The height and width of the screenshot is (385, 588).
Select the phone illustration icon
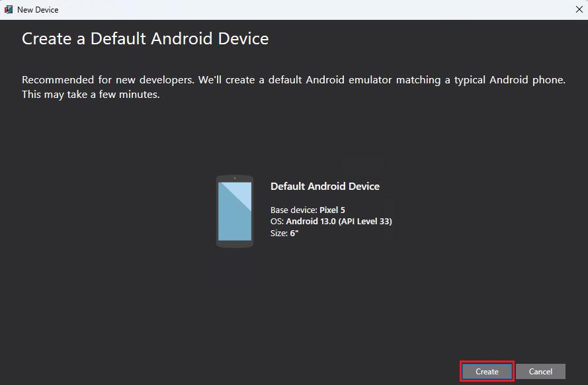tap(234, 212)
